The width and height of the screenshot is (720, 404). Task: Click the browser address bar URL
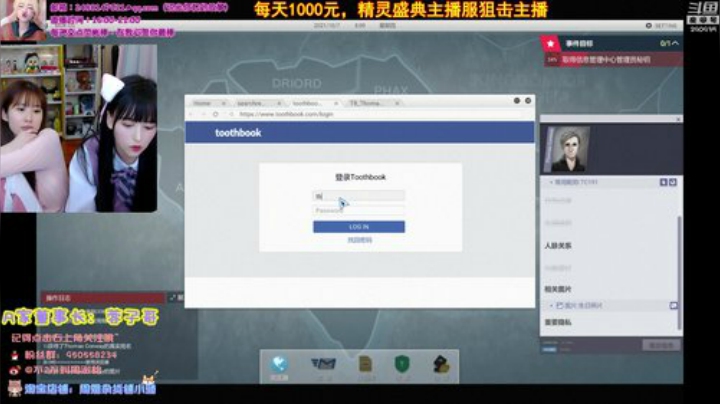[286, 114]
